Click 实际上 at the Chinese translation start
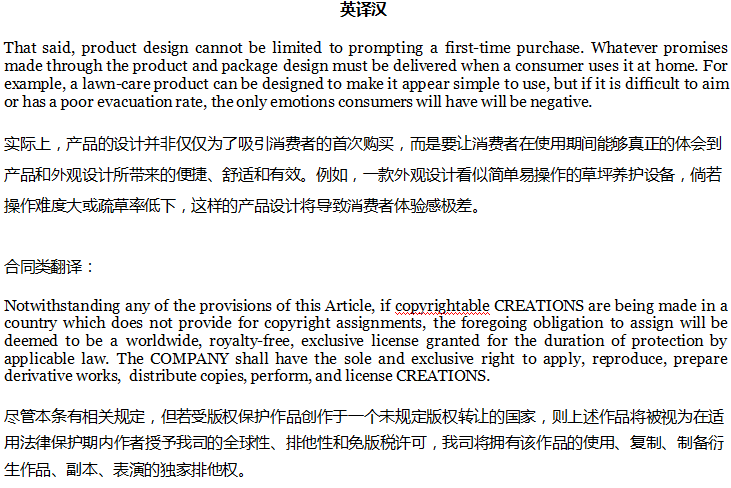The image size is (731, 488). (27, 144)
